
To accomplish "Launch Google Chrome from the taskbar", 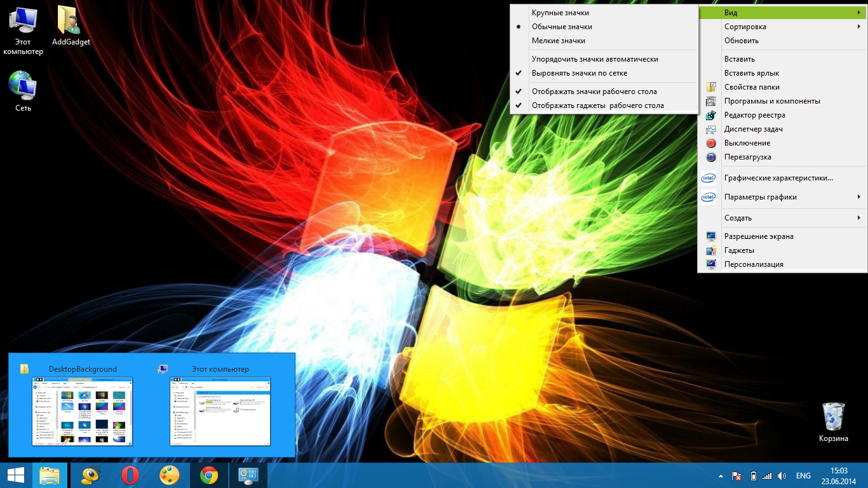I will (209, 475).
